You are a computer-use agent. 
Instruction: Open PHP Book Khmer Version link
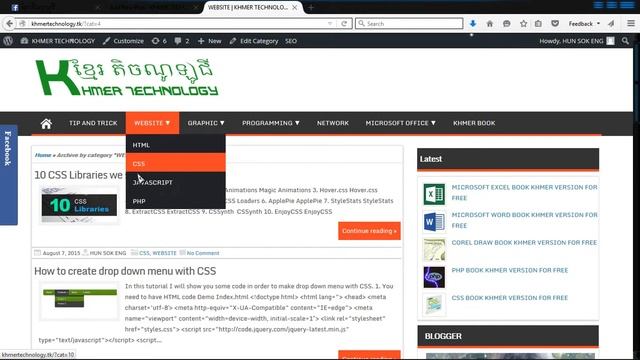509,270
